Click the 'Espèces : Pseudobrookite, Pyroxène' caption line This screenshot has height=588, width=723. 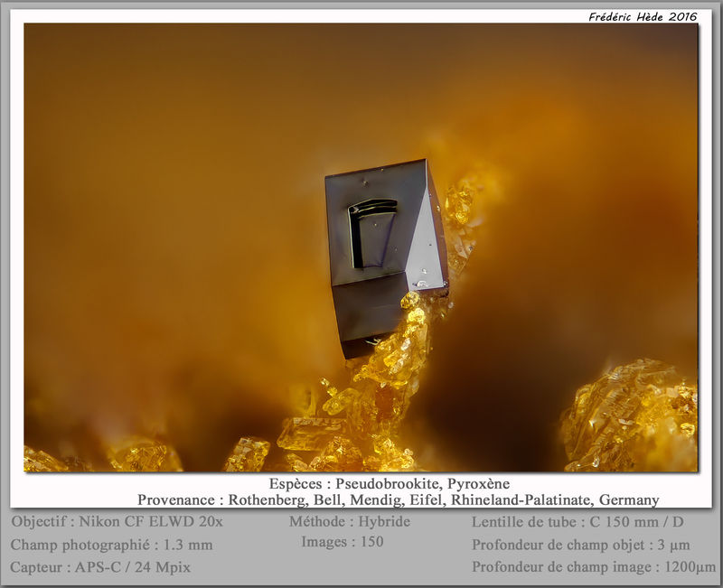(x=390, y=483)
